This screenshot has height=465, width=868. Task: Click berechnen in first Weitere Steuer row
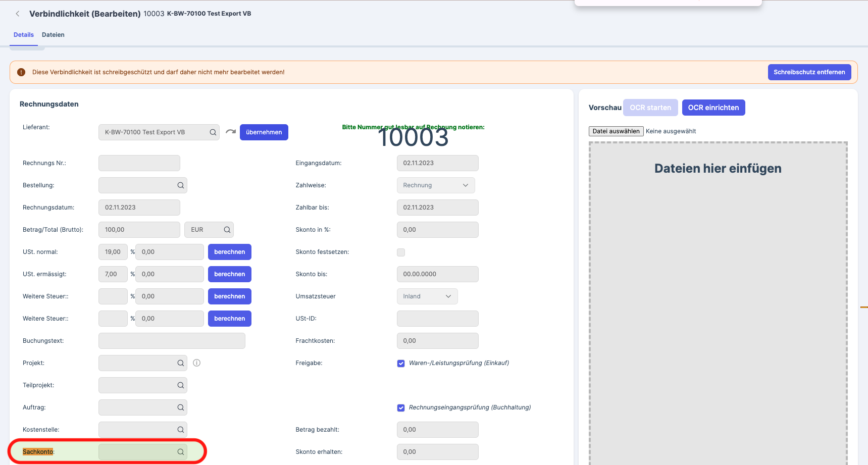point(230,296)
